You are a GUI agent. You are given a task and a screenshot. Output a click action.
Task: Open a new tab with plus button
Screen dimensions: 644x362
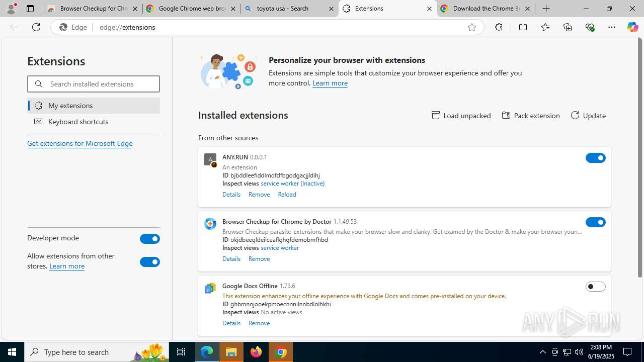(x=546, y=9)
